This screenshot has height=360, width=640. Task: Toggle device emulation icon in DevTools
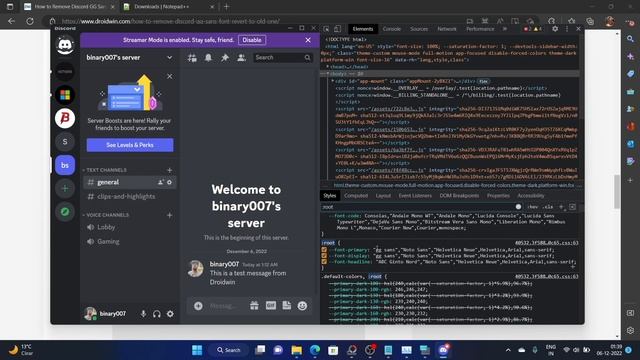pos(338,29)
